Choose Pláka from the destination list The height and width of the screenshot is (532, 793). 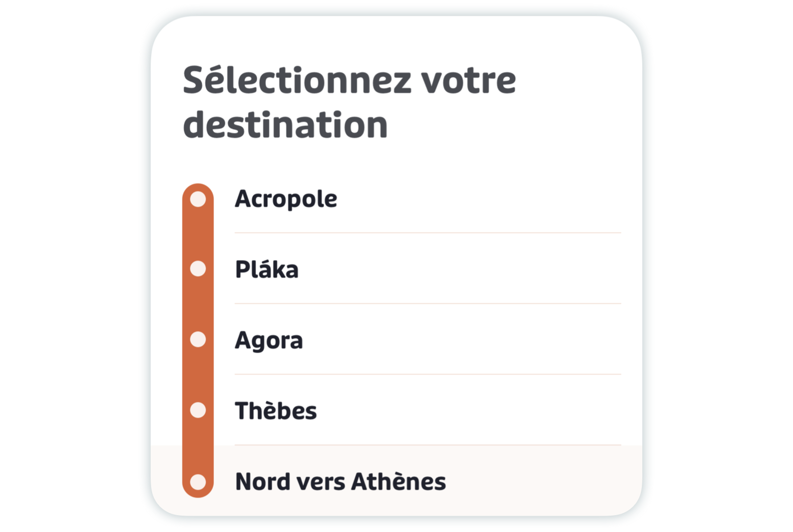267,269
